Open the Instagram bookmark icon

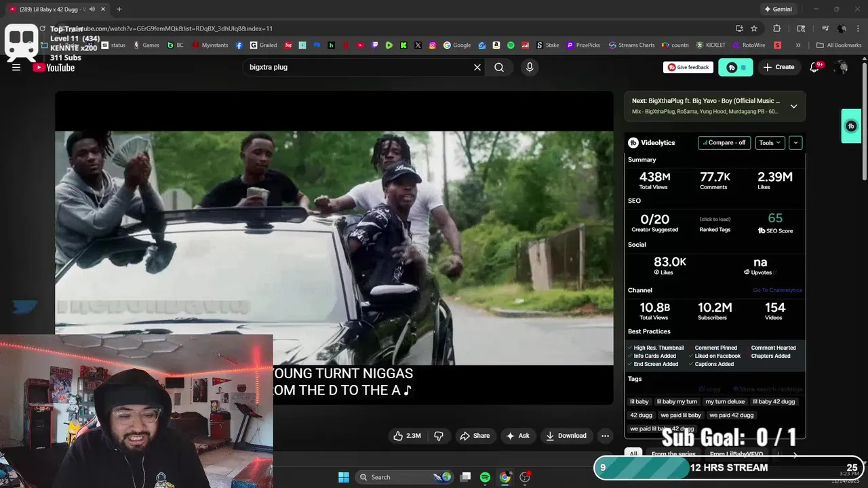(433, 45)
